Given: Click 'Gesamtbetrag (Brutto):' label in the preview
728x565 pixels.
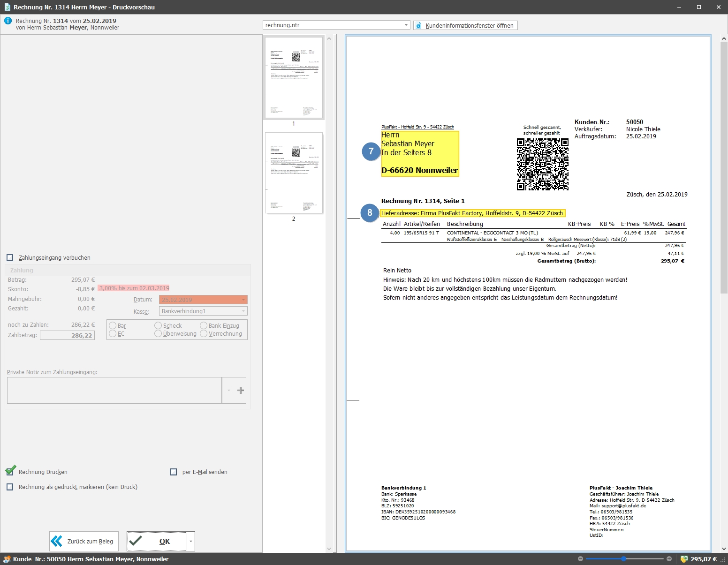Looking at the screenshot, I should [x=567, y=261].
